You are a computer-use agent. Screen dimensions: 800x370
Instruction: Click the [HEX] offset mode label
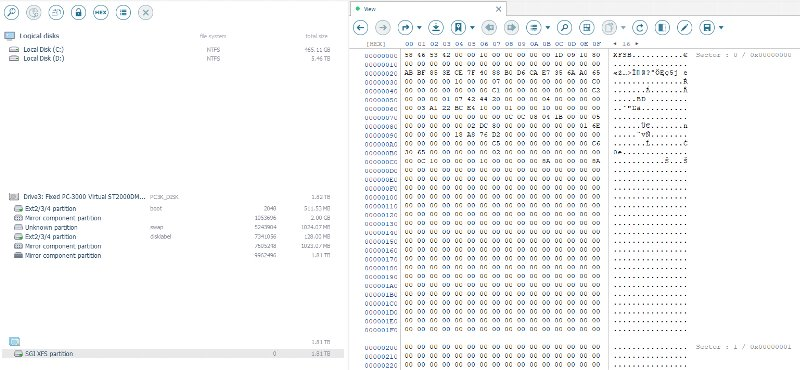click(x=377, y=44)
